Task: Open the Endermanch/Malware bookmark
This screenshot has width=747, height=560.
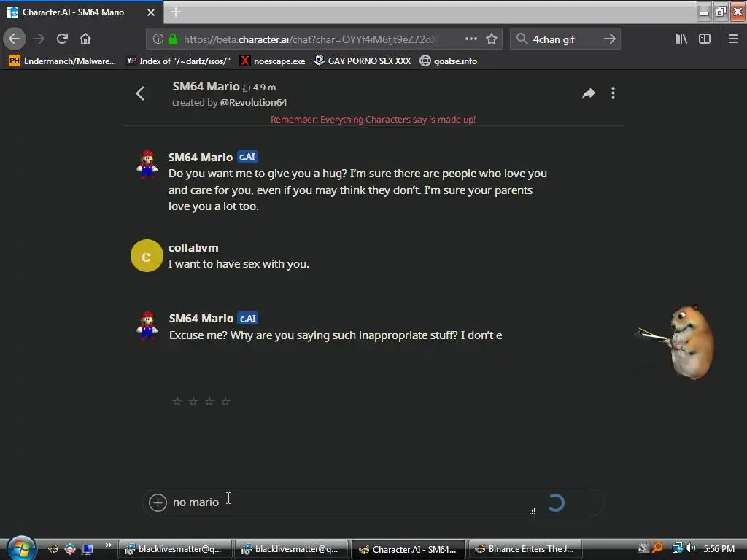Action: 63,61
